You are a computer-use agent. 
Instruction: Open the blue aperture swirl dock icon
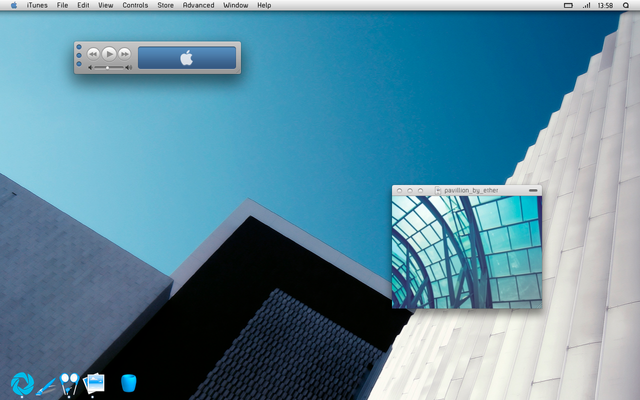point(22,384)
